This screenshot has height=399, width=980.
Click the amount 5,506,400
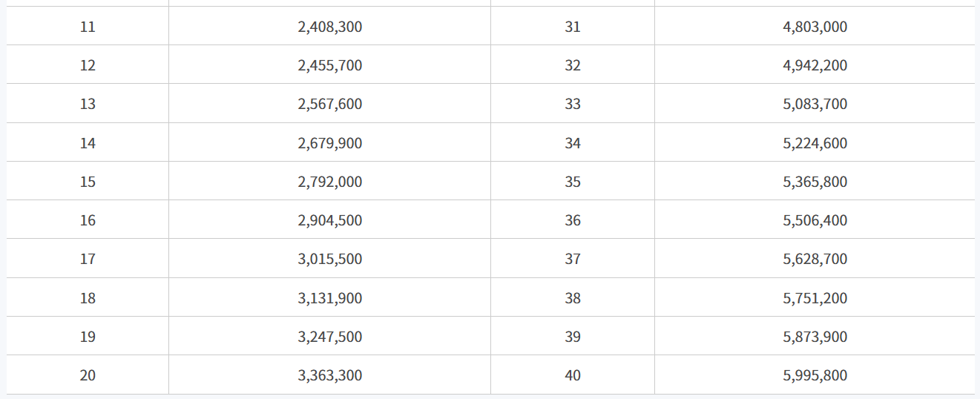[x=815, y=220]
